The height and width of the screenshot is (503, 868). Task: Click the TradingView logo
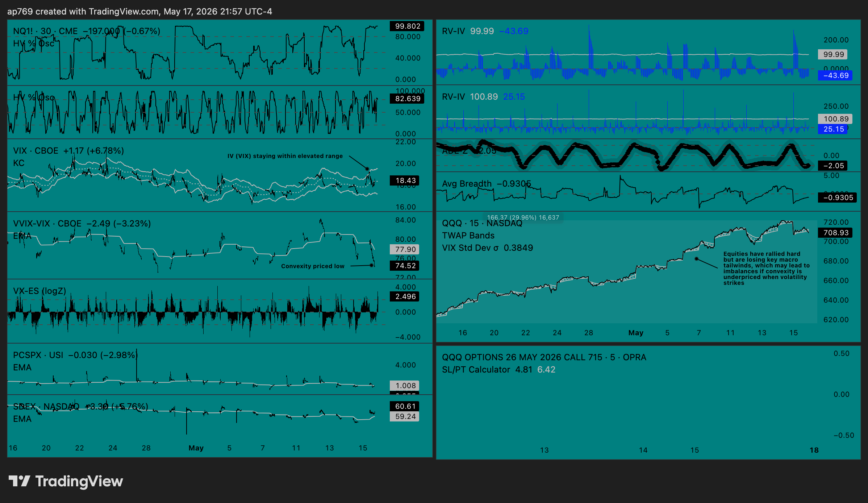pyautogui.click(x=66, y=481)
